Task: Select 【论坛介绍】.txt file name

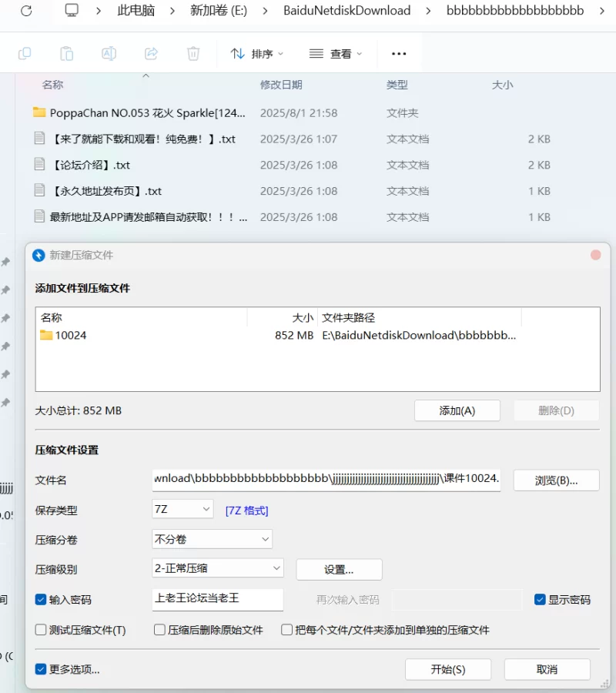Action: [x=91, y=165]
